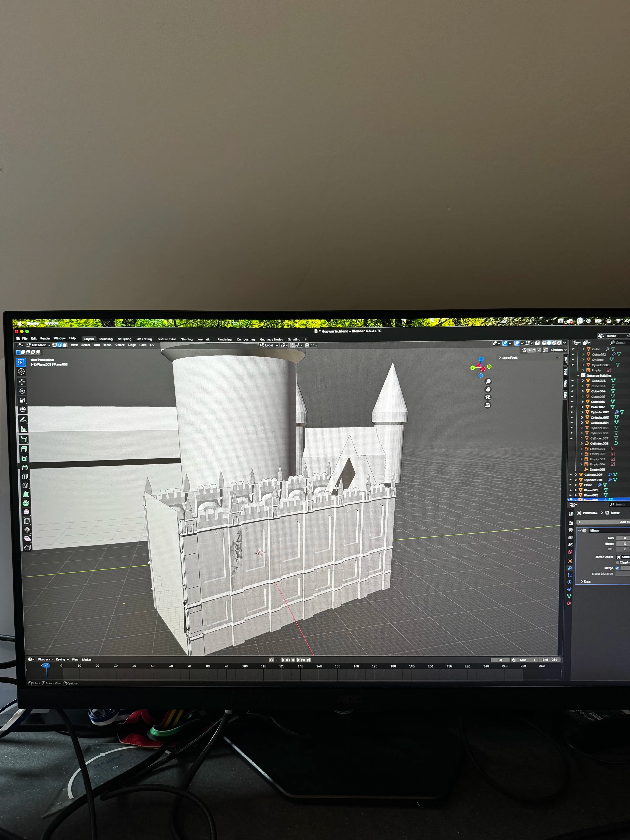Select the Transform tool

[22, 409]
